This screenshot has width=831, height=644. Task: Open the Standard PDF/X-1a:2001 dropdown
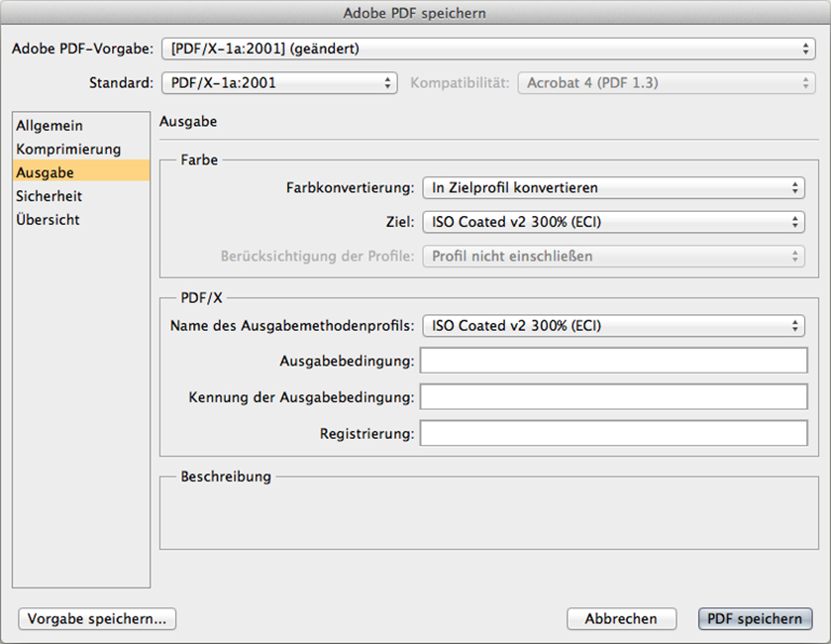(279, 82)
